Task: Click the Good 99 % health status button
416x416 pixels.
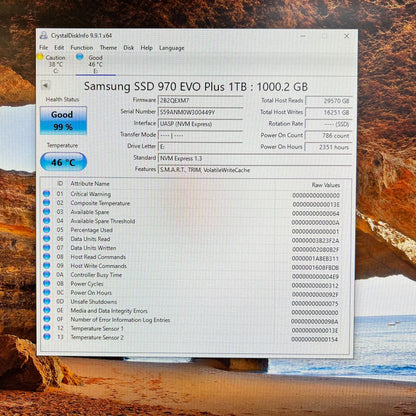Action: click(63, 121)
